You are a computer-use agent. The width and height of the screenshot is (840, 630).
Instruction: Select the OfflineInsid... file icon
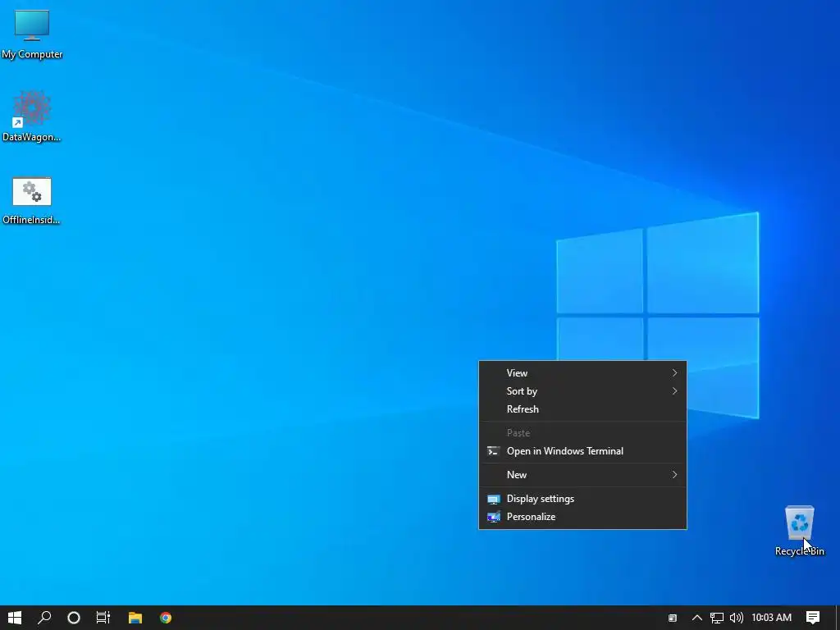pos(32,200)
